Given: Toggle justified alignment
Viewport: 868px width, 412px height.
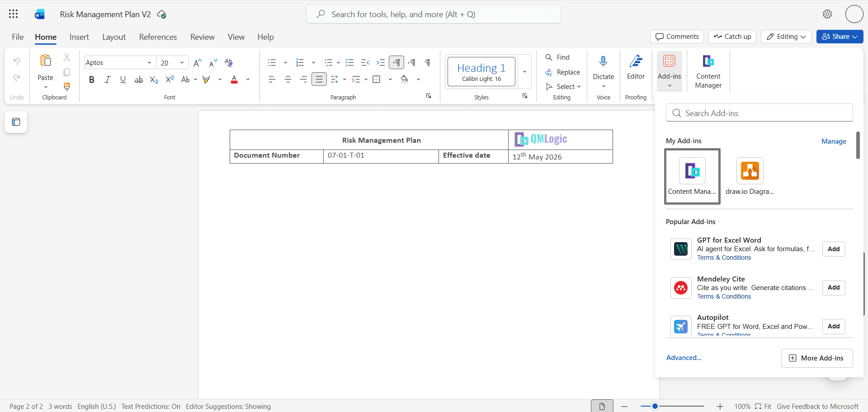Looking at the screenshot, I should click(319, 80).
